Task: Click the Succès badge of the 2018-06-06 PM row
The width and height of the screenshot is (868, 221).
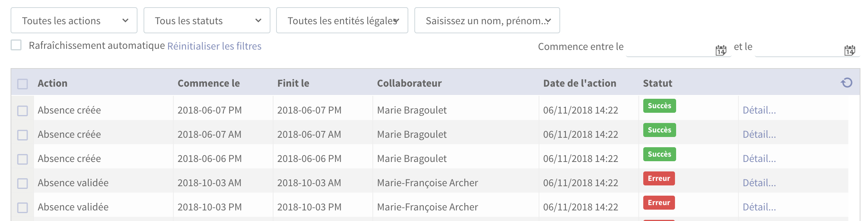Action: tap(659, 154)
